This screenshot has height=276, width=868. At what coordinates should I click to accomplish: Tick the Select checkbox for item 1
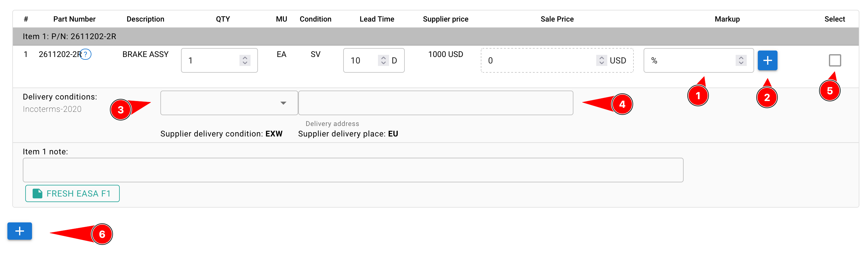(835, 60)
